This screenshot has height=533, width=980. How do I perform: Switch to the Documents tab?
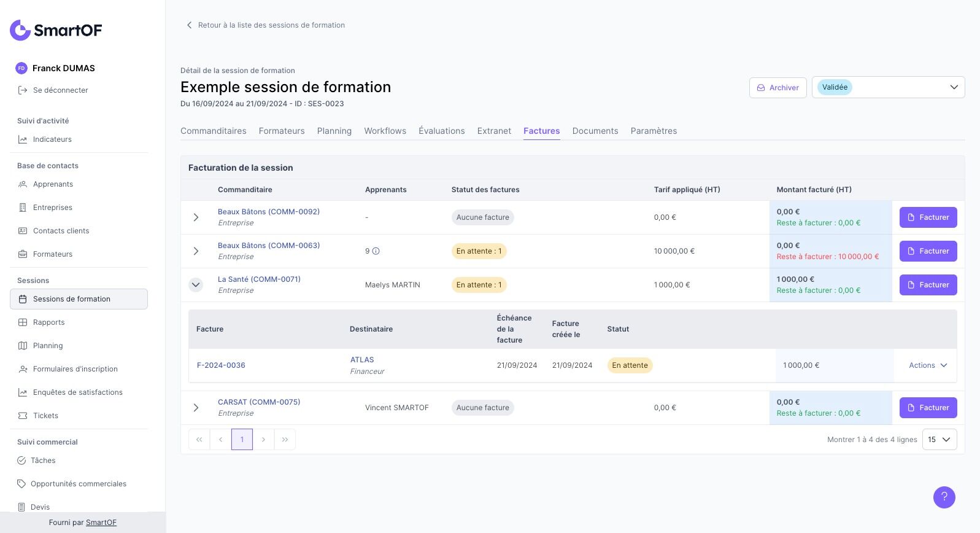pyautogui.click(x=595, y=131)
